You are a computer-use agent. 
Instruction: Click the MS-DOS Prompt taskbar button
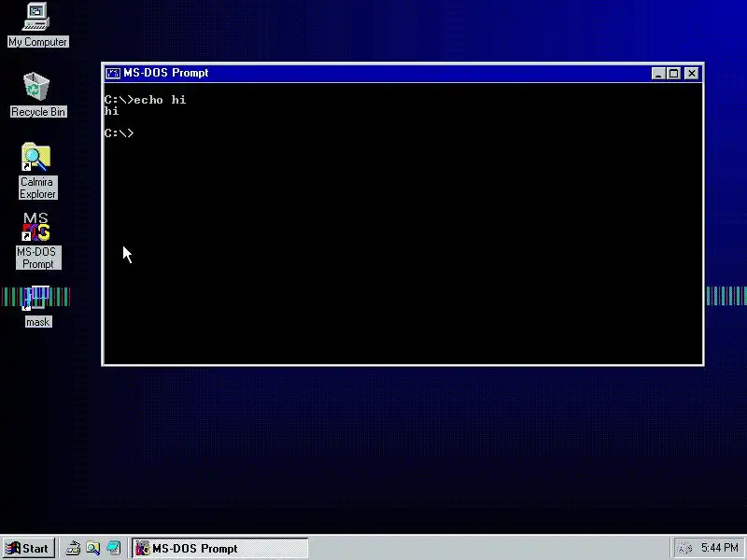click(x=220, y=548)
